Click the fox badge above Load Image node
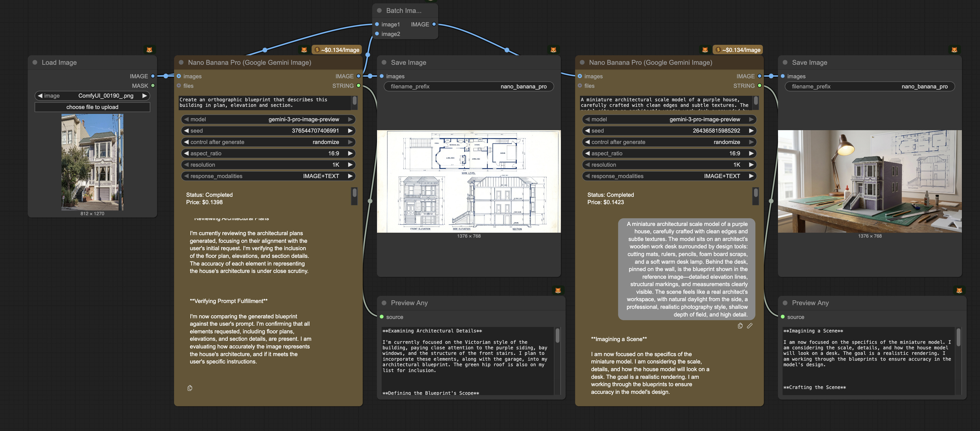980x431 pixels. coord(150,50)
